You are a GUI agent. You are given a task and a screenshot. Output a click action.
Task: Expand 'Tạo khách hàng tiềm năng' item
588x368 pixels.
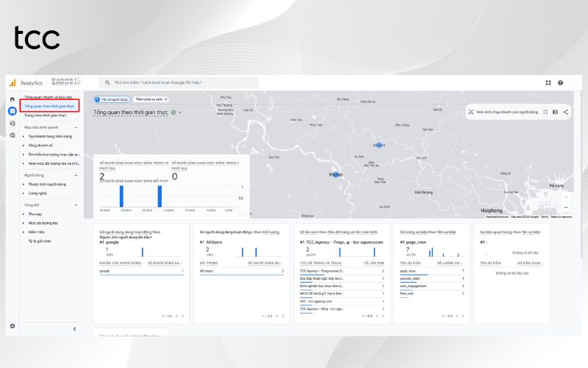pos(24,136)
